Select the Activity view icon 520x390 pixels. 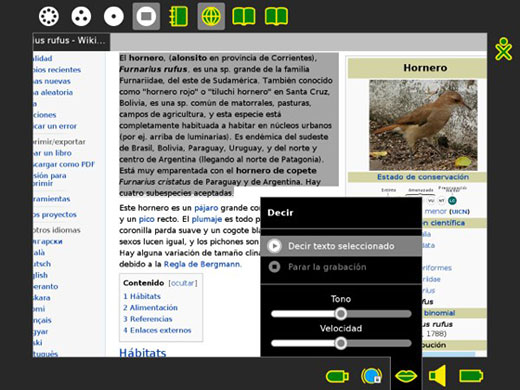pyautogui.click(x=146, y=16)
